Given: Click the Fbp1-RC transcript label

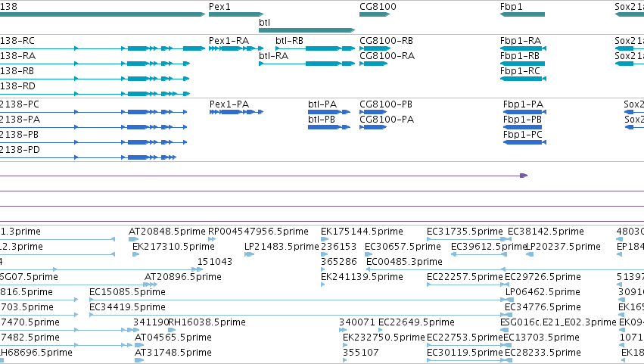Looking at the screenshot, I should (520, 71).
